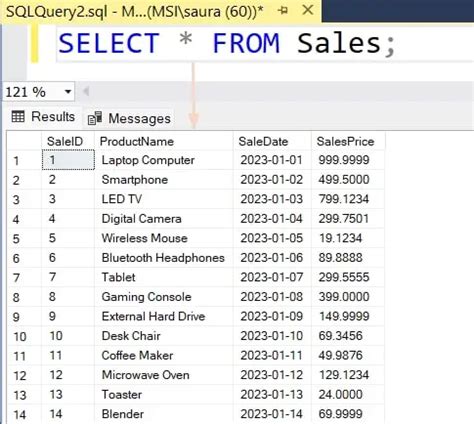Click the date cell 2023-01-08
This screenshot has height=424, width=474.
(272, 297)
